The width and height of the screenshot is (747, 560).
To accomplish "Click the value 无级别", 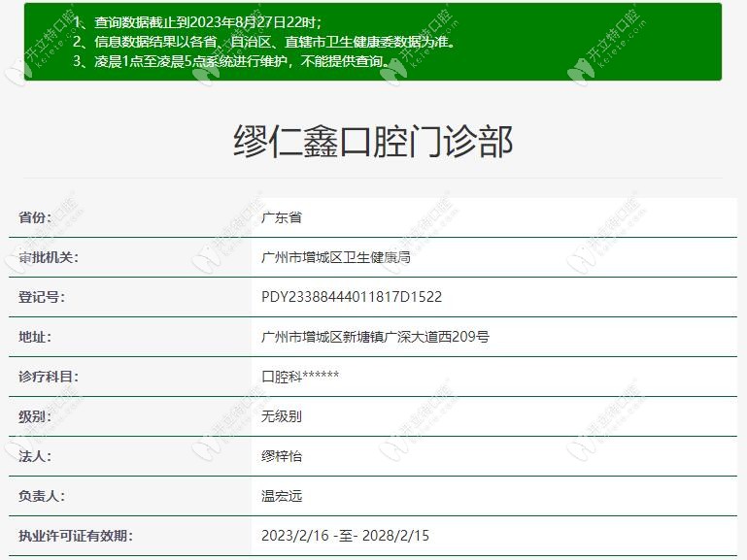I will [282, 416].
